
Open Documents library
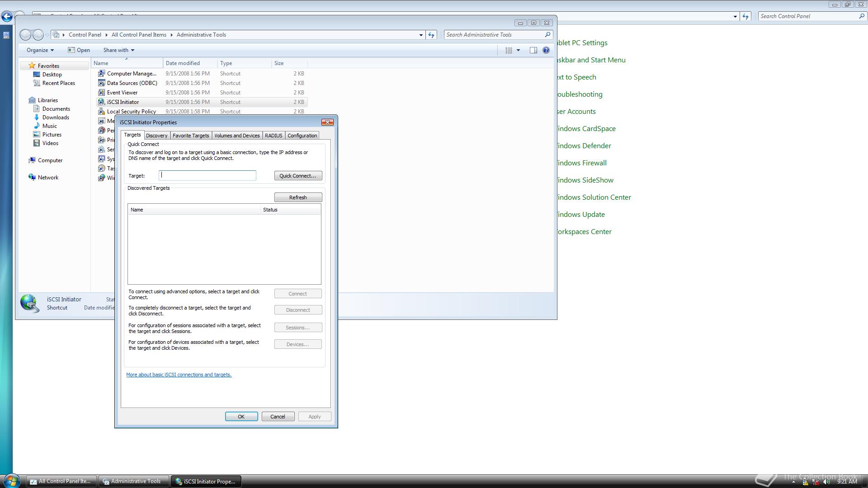coord(56,109)
